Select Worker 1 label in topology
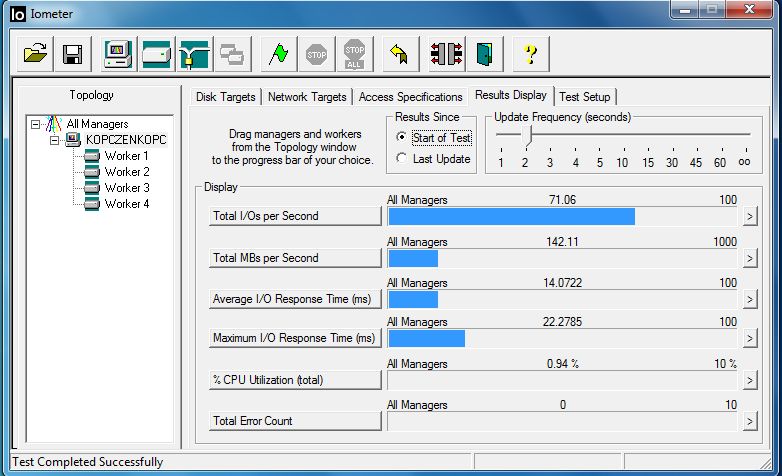Screen dimensions: 782x476 pyautogui.click(x=126, y=156)
